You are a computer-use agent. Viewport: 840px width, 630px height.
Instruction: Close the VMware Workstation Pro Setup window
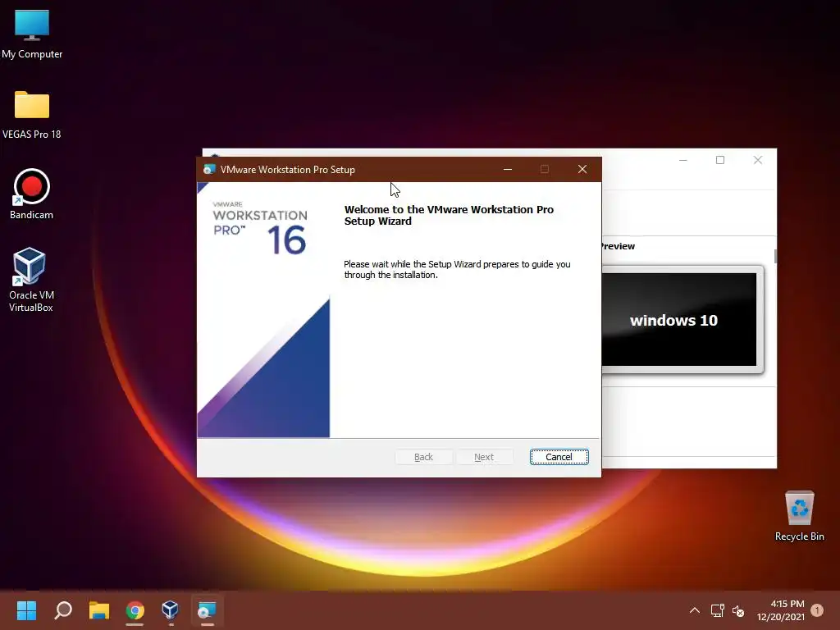[582, 169]
